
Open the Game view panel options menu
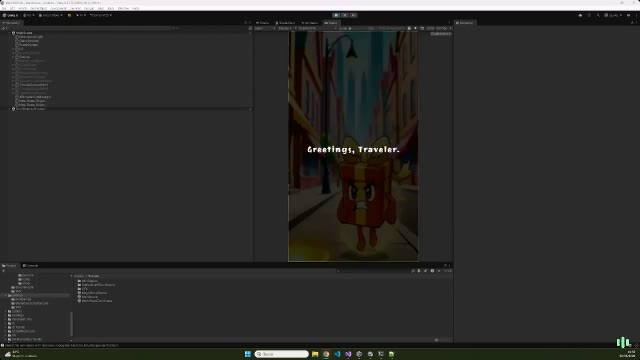[449, 23]
